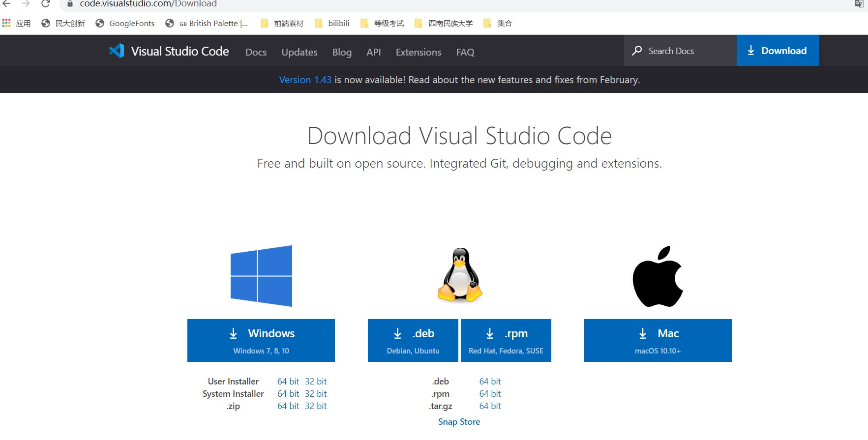Click the Visual Studio Code title text

pyautogui.click(x=180, y=51)
